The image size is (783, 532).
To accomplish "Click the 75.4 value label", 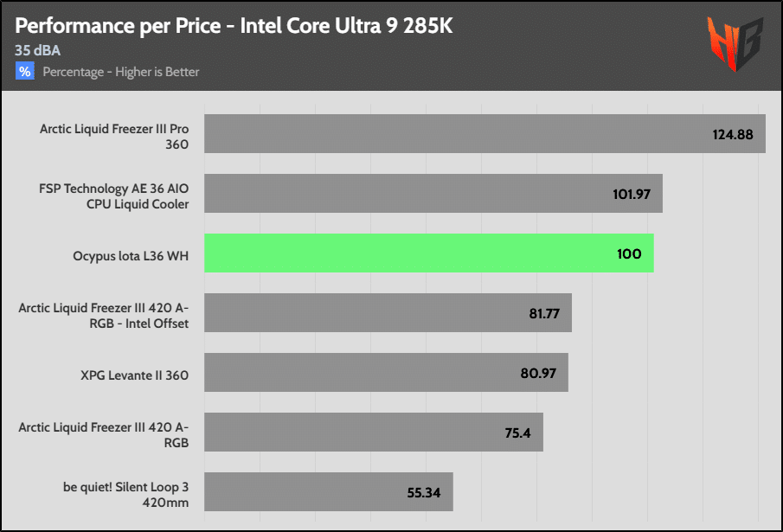I will [518, 433].
